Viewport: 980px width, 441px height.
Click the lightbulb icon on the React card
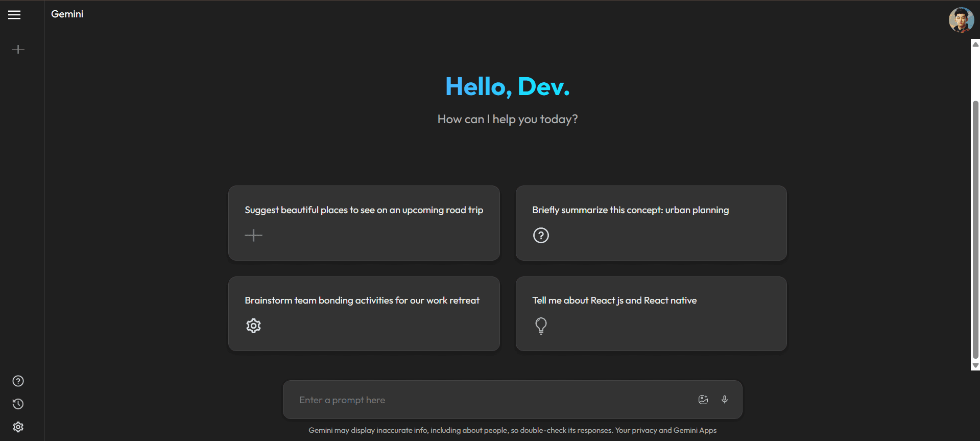(x=541, y=326)
